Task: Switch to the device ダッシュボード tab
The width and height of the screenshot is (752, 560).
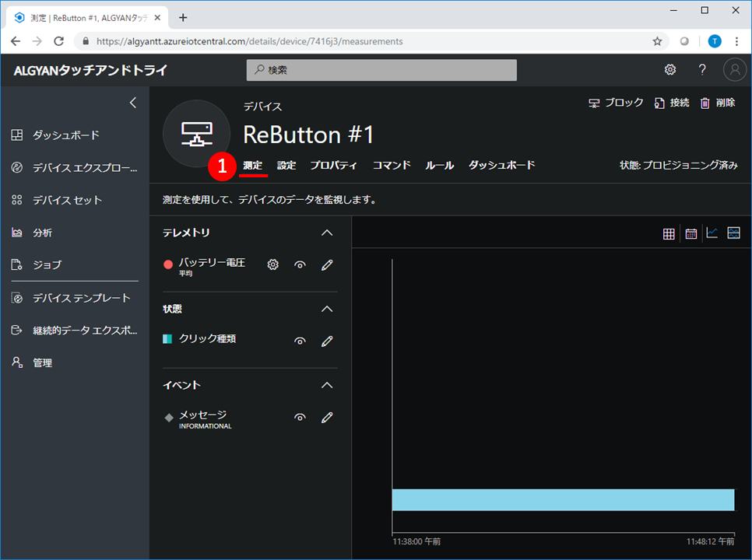Action: [x=501, y=165]
